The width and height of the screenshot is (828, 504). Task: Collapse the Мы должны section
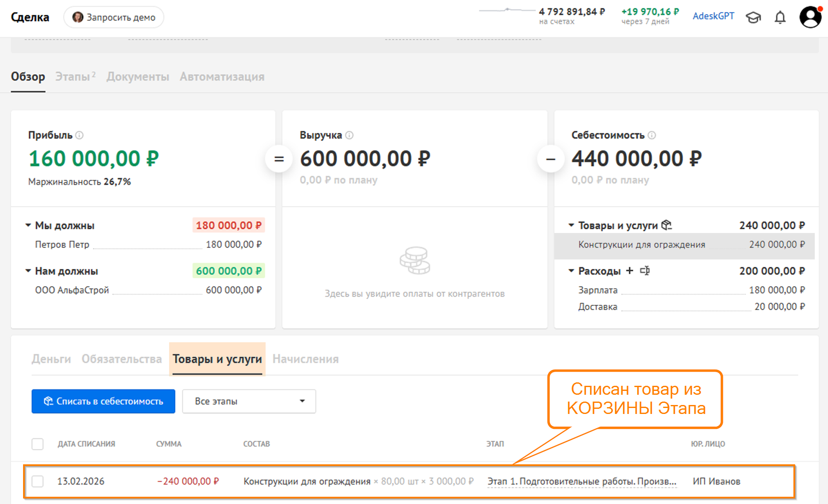click(x=28, y=225)
